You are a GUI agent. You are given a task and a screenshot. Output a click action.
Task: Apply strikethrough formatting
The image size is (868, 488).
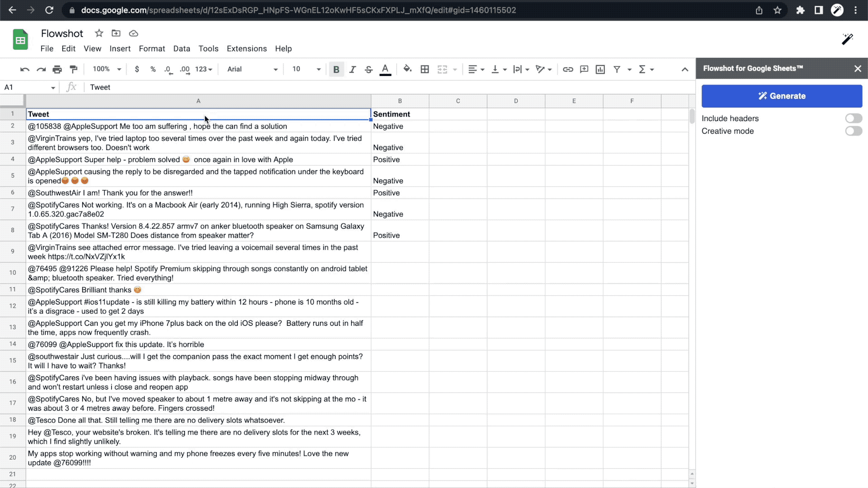coord(368,69)
